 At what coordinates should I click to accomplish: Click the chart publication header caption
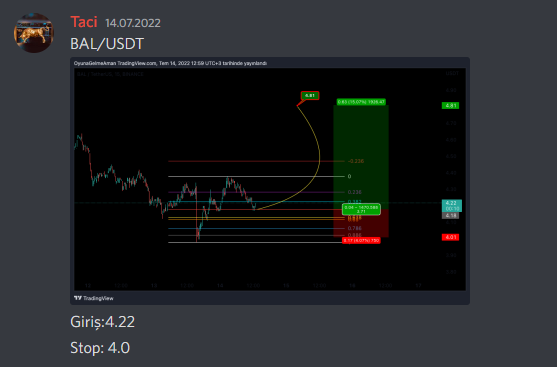(171, 63)
